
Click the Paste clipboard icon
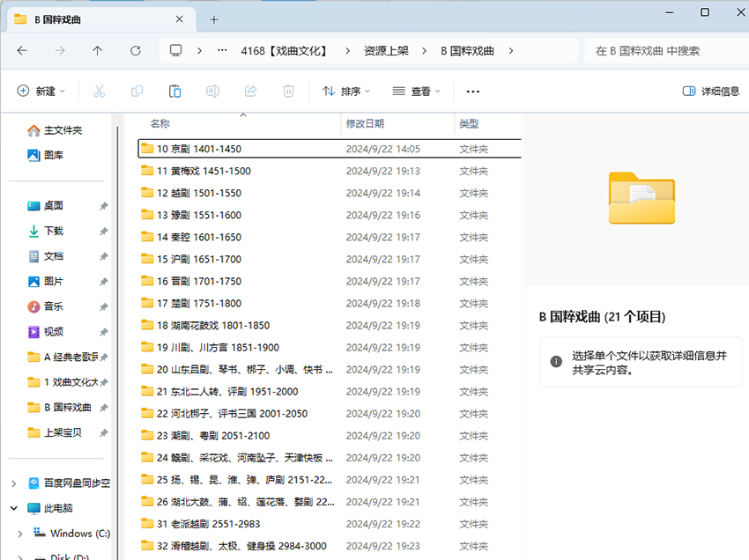(x=174, y=91)
